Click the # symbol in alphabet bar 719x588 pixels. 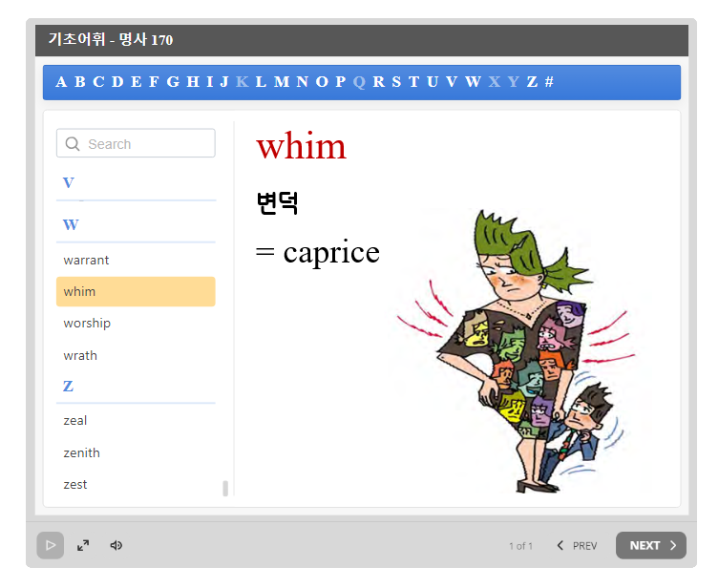tap(549, 82)
